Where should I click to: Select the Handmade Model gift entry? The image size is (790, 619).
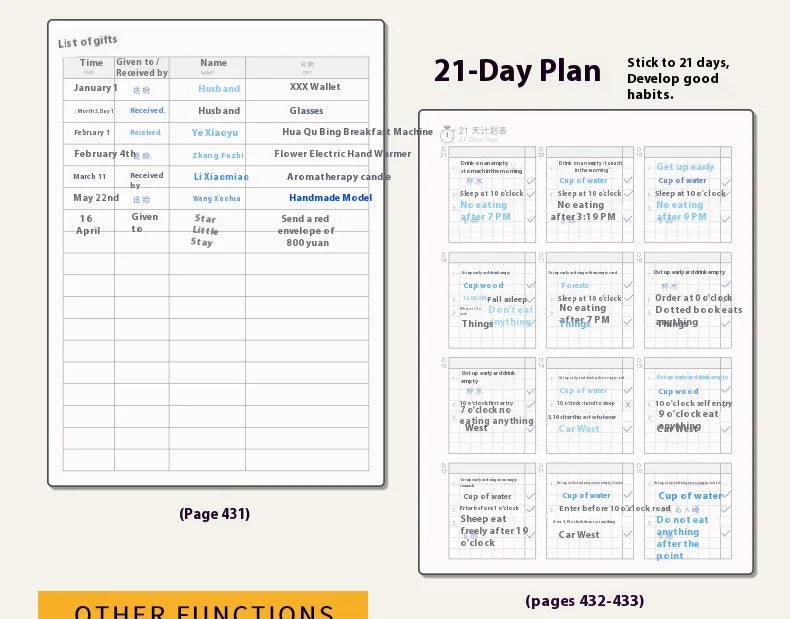(331, 198)
